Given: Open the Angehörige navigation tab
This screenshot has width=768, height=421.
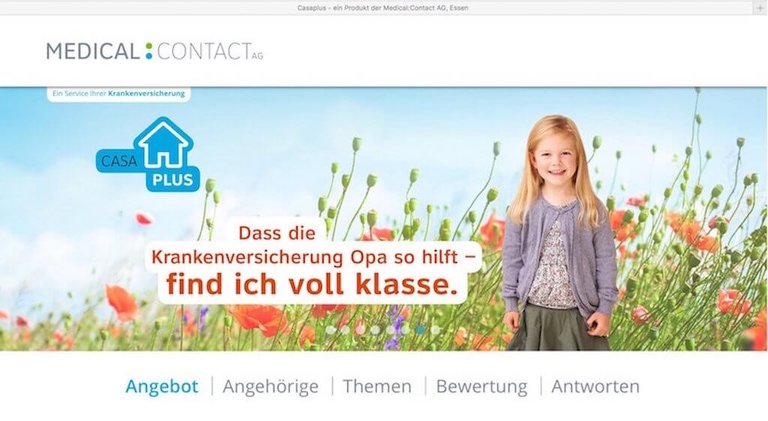Looking at the screenshot, I should click(x=270, y=386).
